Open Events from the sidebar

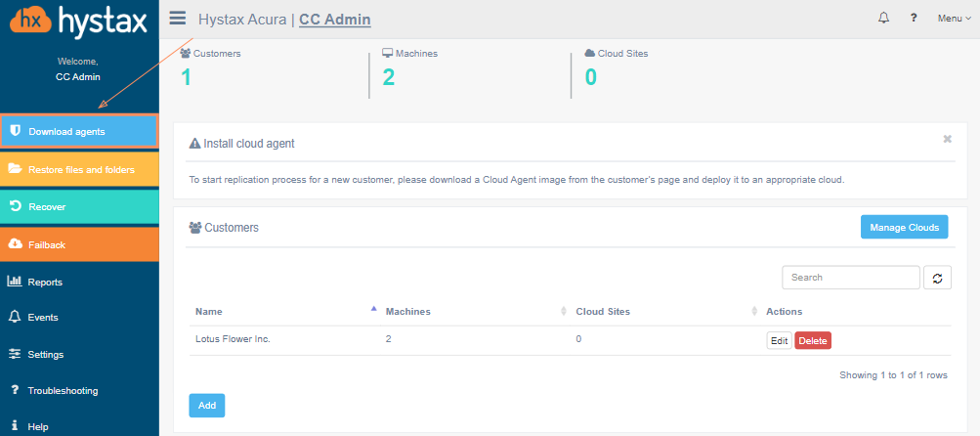[79, 317]
